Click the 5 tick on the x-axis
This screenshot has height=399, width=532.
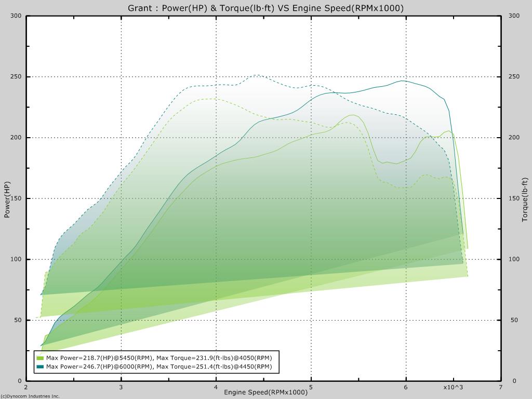[x=311, y=388]
